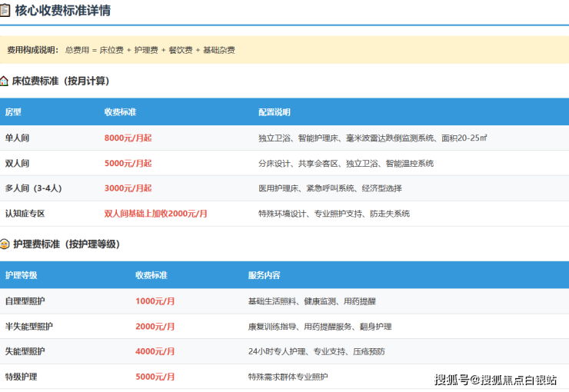Click the 5000元/月 特级护理 price
Screen dimensions: 569x392
(x=155, y=377)
